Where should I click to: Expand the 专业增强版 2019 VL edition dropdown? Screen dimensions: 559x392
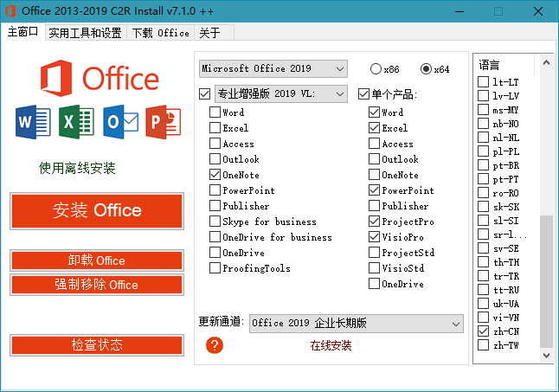[281, 93]
